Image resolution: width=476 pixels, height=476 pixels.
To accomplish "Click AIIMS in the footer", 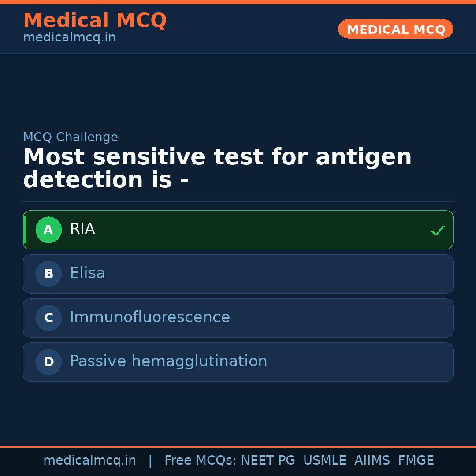I will pos(372,461).
